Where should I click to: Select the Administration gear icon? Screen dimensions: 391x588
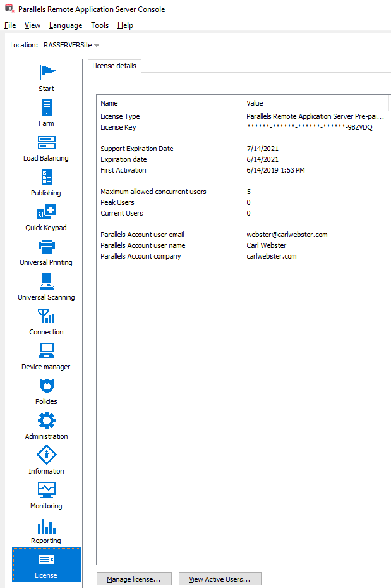coord(46,426)
